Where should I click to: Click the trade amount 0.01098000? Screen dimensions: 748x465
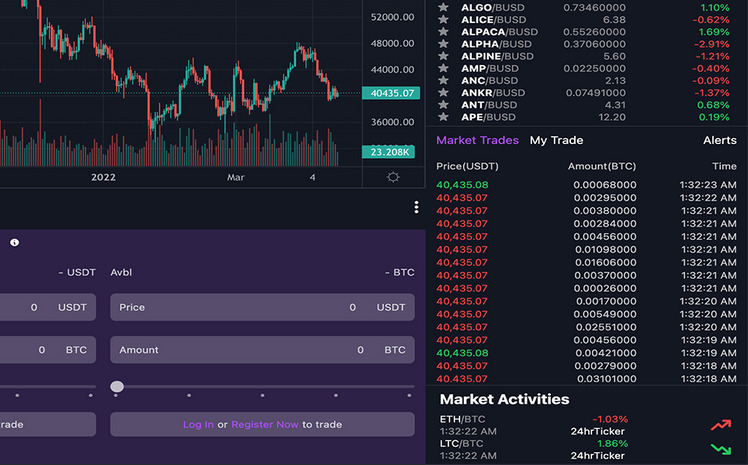[605, 249]
